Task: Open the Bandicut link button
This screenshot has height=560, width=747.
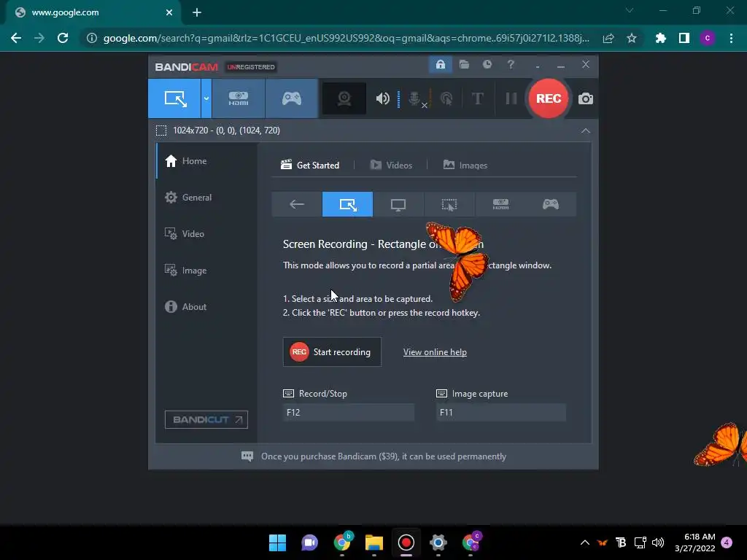Action: pos(206,419)
